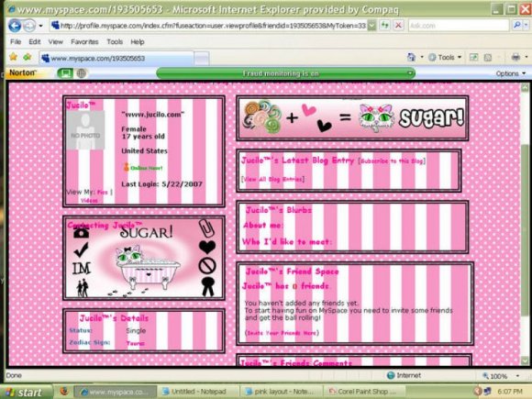532x399 pixels.
Task: Click the award ribbon icon in contact box
Action: click(207, 287)
